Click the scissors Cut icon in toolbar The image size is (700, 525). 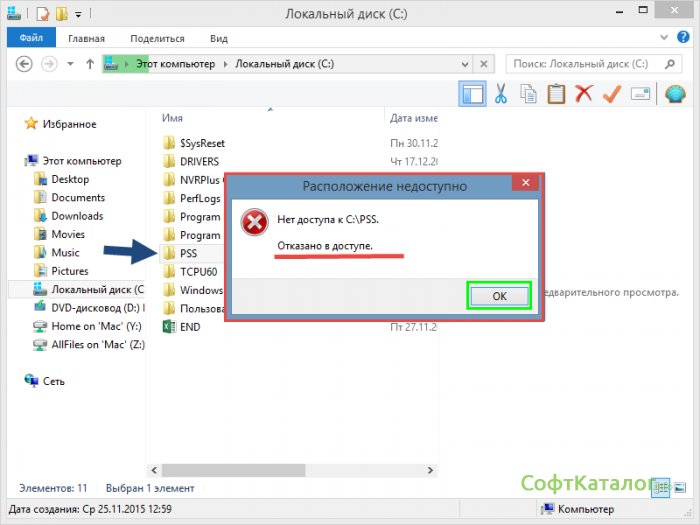click(x=500, y=94)
